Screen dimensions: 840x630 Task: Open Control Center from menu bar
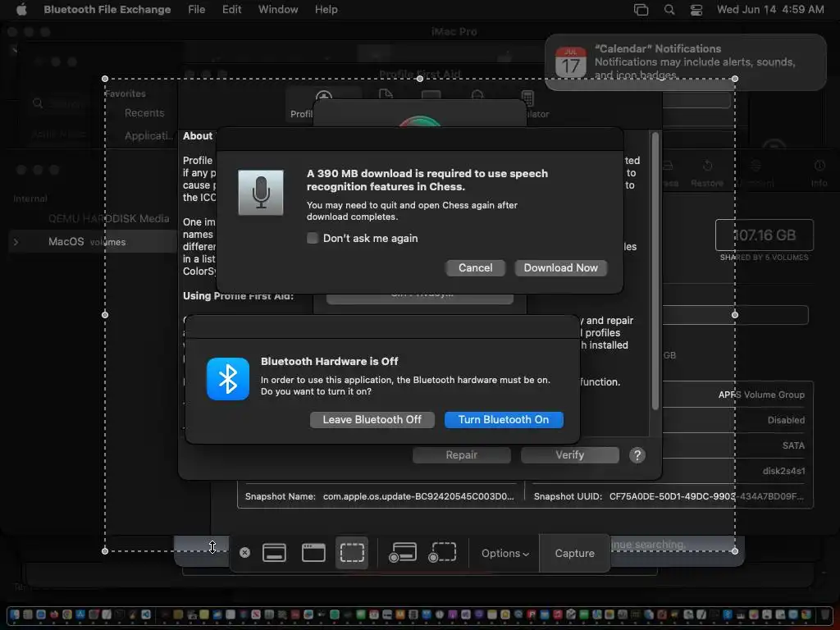[696, 10]
